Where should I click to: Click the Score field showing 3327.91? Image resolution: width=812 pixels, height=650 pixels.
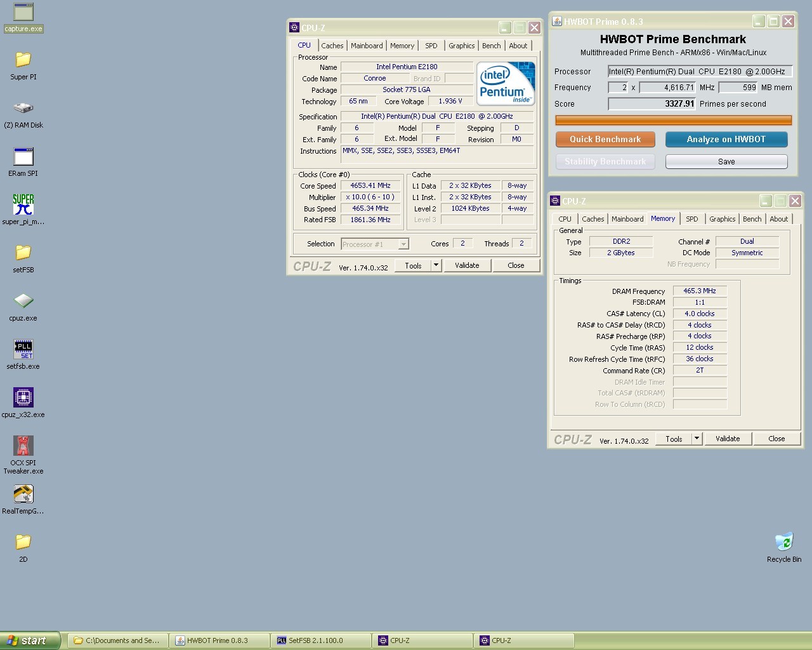(652, 104)
